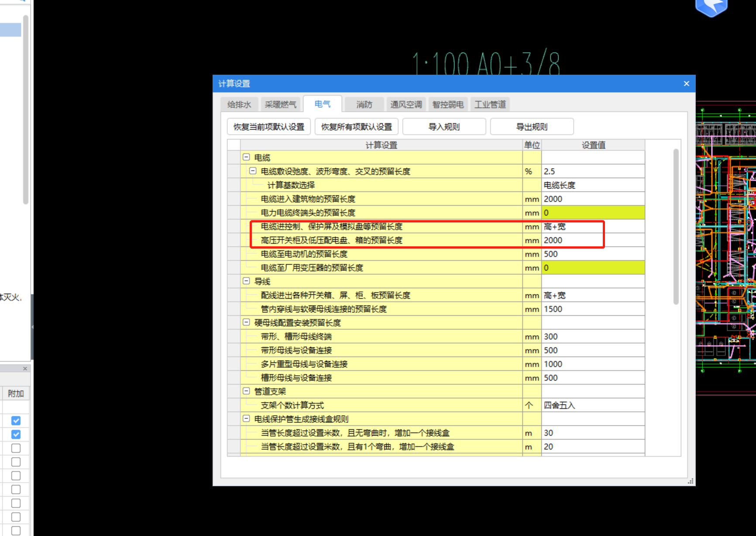Click the 导入规则 button
The image size is (756, 536).
pos(444,127)
